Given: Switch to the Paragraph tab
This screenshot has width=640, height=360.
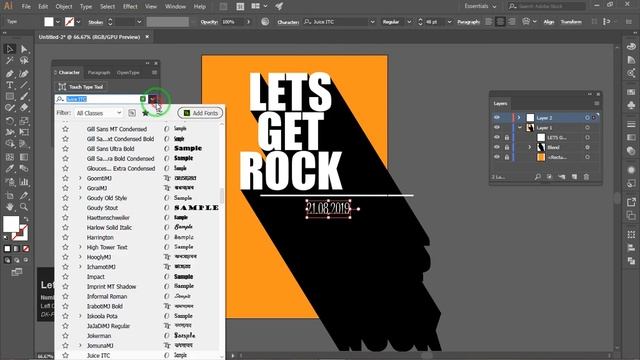Looking at the screenshot, I should coord(99,73).
